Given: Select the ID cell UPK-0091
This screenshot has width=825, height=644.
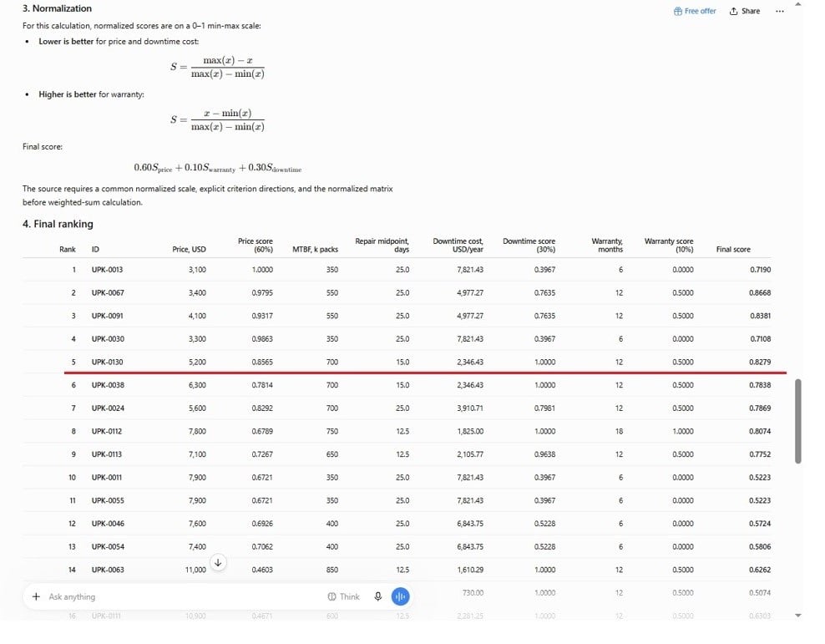Looking at the screenshot, I should pyautogui.click(x=108, y=316).
